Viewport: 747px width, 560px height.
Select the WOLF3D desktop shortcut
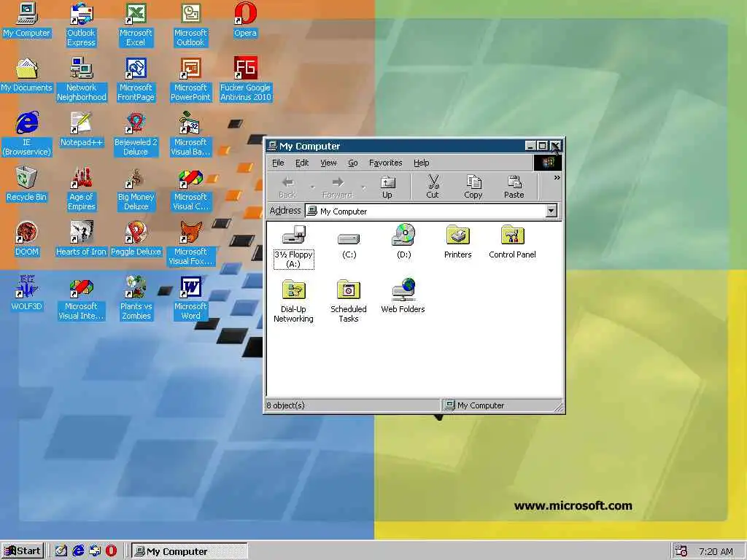pos(27,294)
